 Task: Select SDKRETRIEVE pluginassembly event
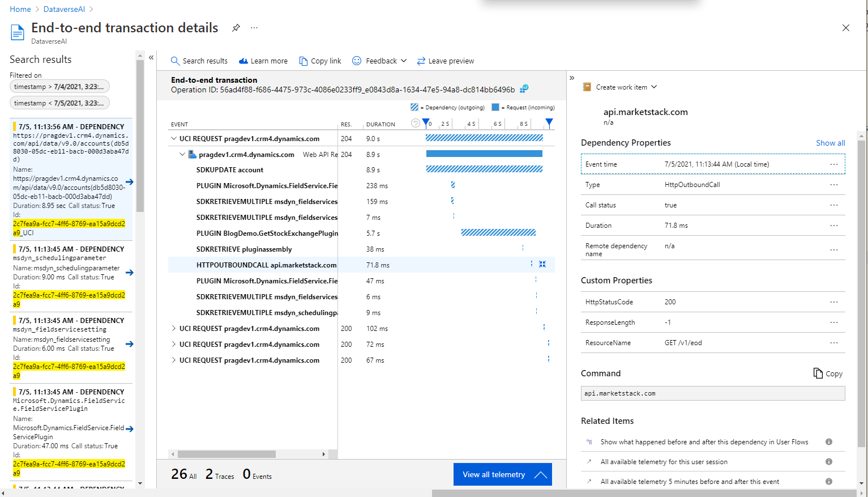(x=244, y=249)
